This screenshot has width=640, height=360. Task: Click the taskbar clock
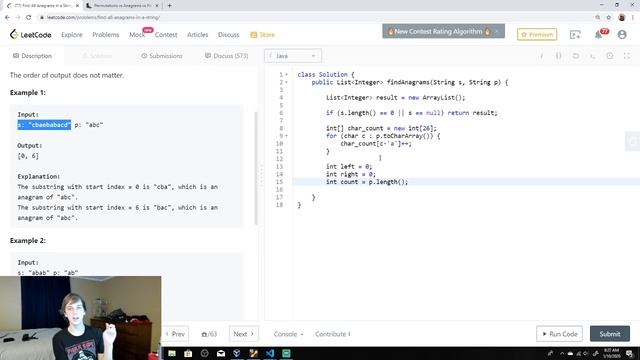[x=611, y=353]
